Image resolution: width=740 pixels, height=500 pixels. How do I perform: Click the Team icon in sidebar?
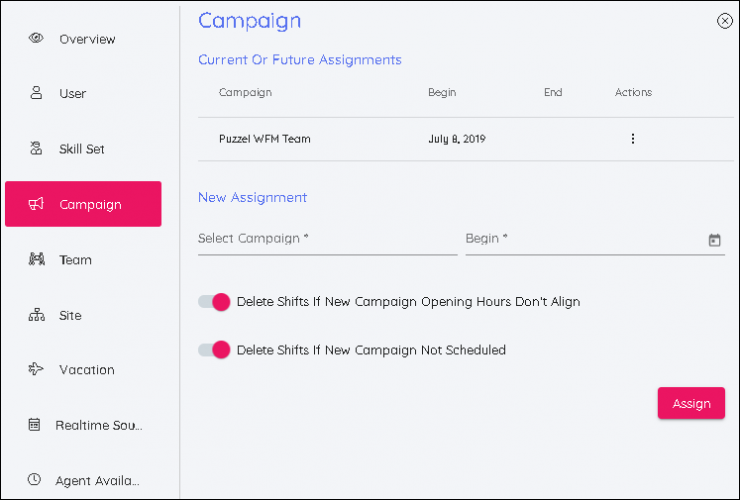(x=36, y=260)
